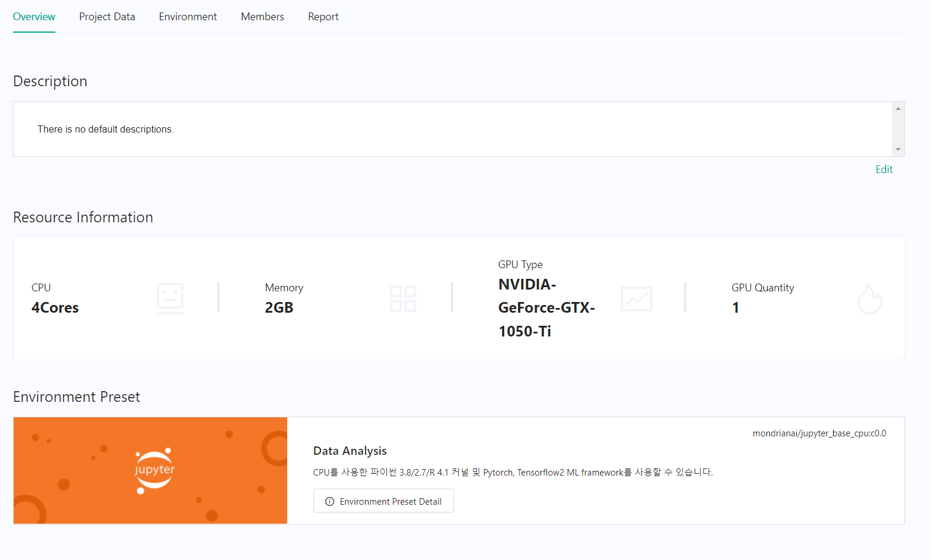Image resolution: width=930 pixels, height=560 pixels.
Task: Open the Environment tab
Action: 187,17
